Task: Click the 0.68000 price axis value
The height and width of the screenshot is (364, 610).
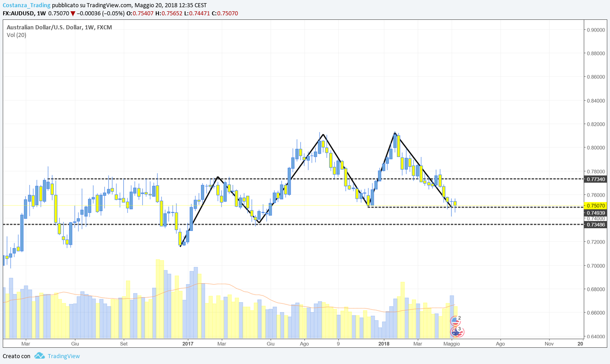Action: [596, 289]
